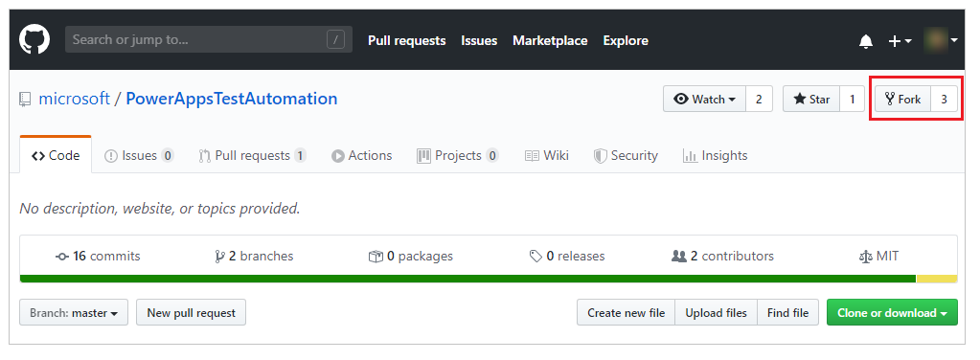
Task: Open Clone or download dropdown
Action: tap(892, 312)
